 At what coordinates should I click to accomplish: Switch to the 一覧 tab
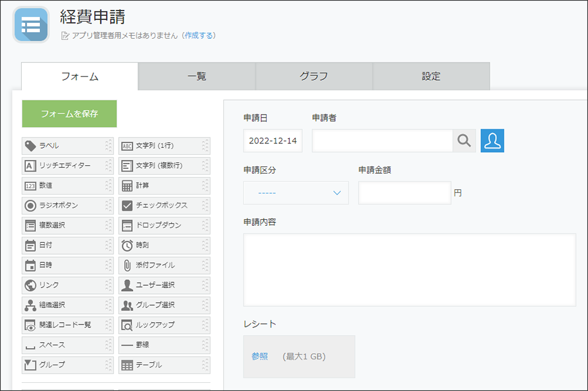[196, 76]
